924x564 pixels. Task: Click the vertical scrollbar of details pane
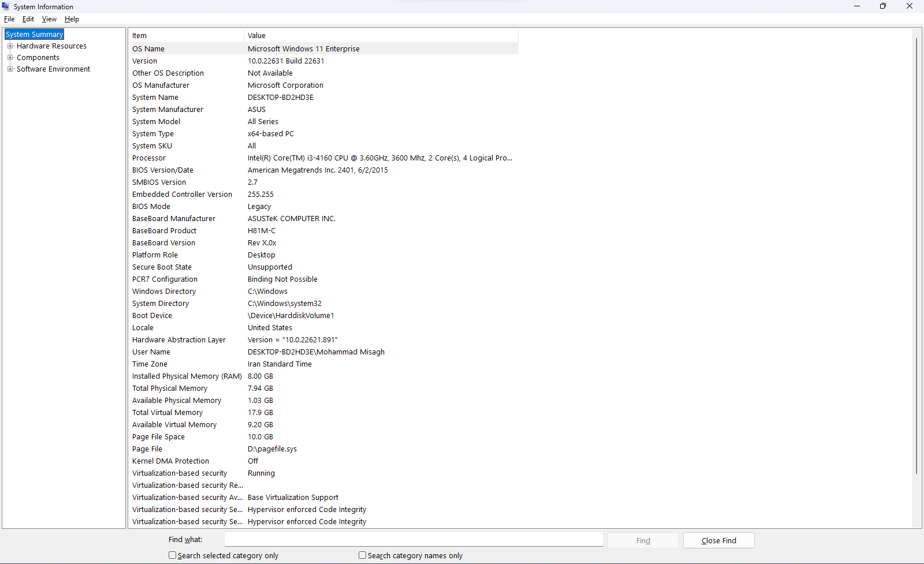point(916,256)
